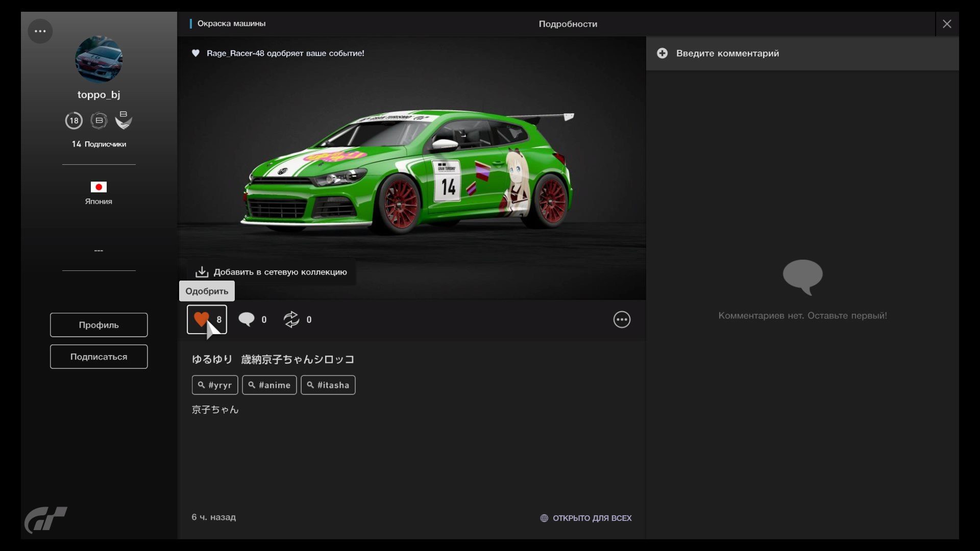Search the #itasha tag
980x551 pixels.
point(328,385)
